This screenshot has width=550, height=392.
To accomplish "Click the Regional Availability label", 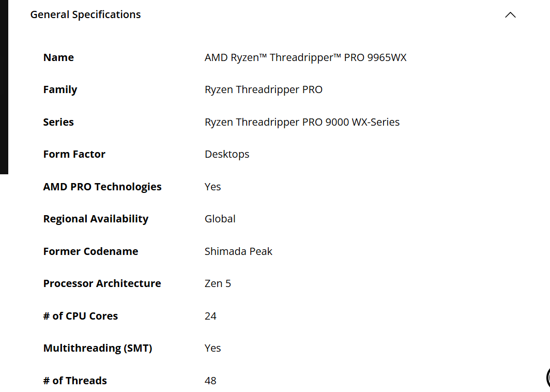I will (x=96, y=219).
